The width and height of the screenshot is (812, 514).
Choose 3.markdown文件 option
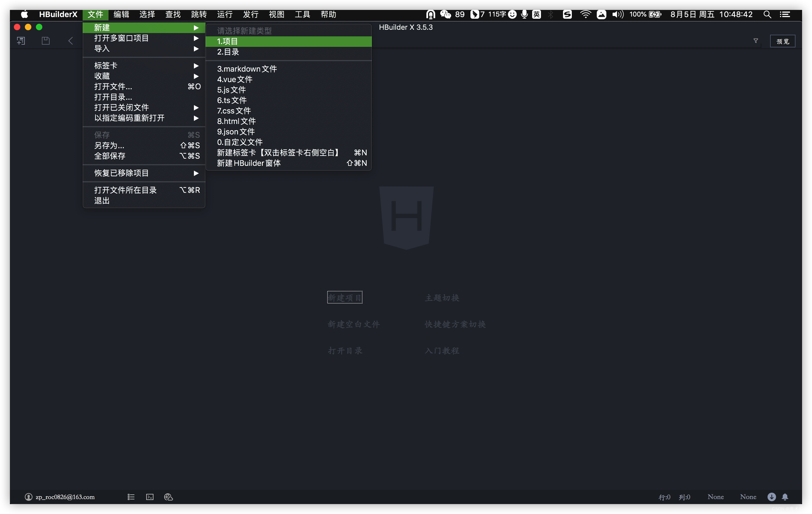tap(289, 69)
